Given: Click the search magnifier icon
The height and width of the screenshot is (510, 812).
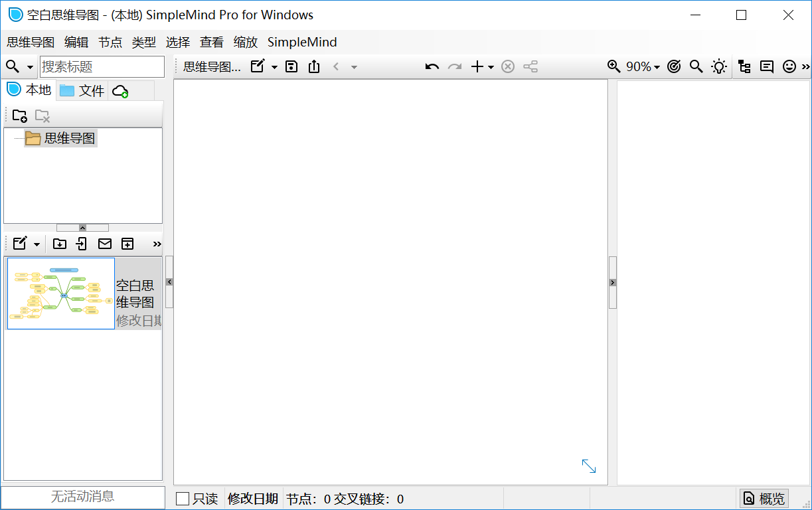Looking at the screenshot, I should point(13,66).
